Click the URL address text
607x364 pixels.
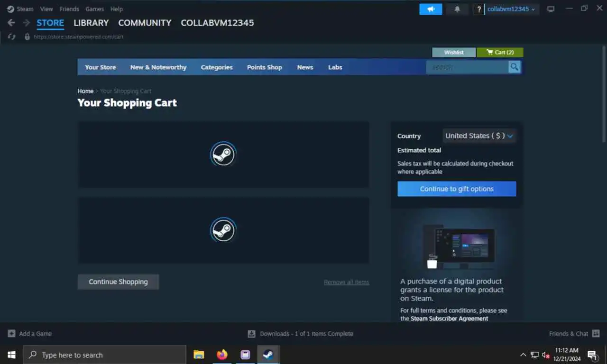point(79,36)
